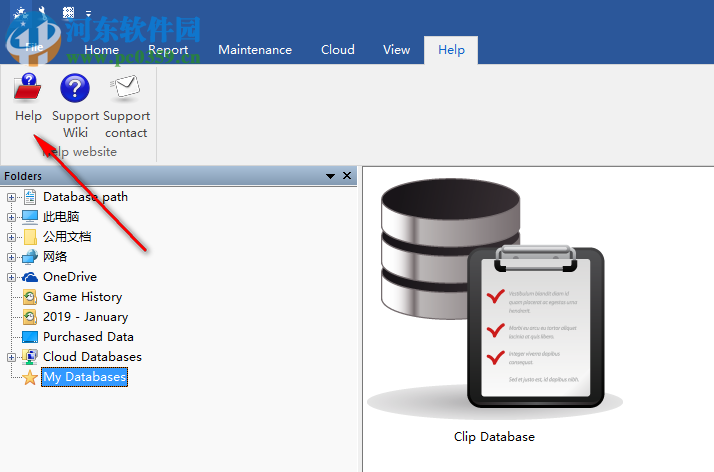Switch to the Home tab
714x472 pixels.
click(102, 50)
